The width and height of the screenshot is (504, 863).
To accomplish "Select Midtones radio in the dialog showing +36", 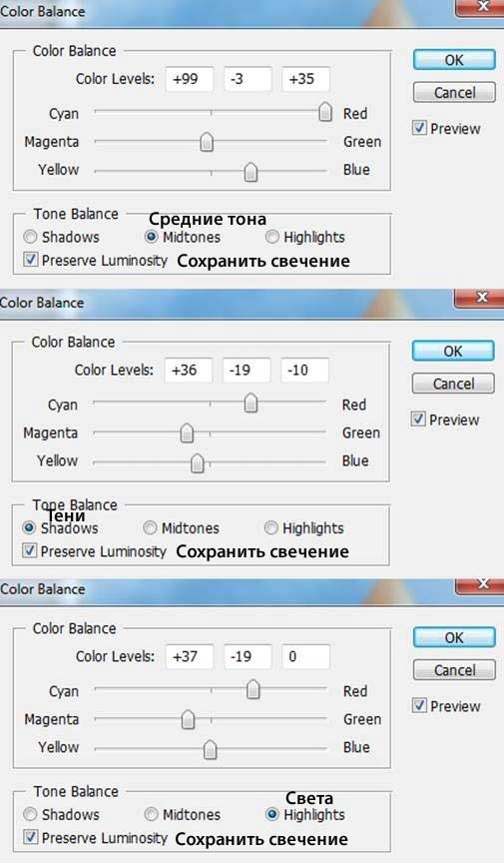I will (150, 528).
